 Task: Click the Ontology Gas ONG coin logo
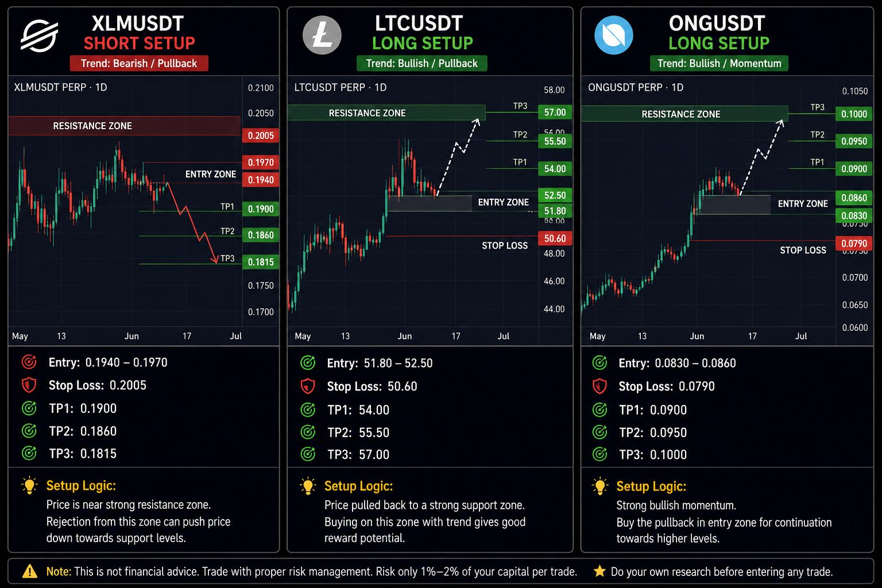[x=614, y=35]
